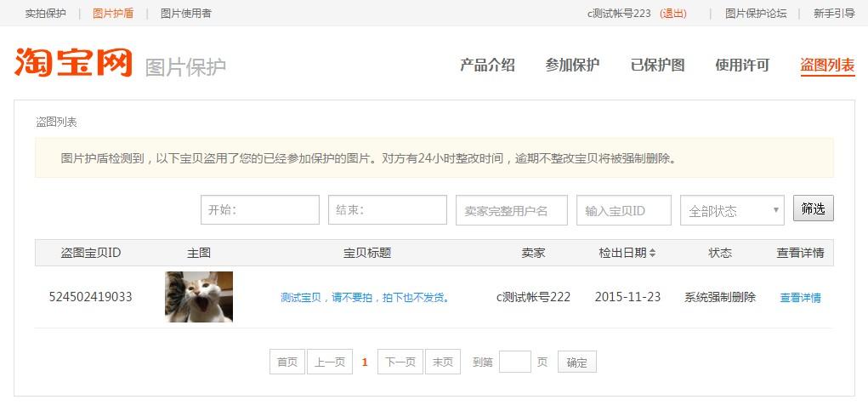Click the 确定 page confirm button

(x=576, y=362)
